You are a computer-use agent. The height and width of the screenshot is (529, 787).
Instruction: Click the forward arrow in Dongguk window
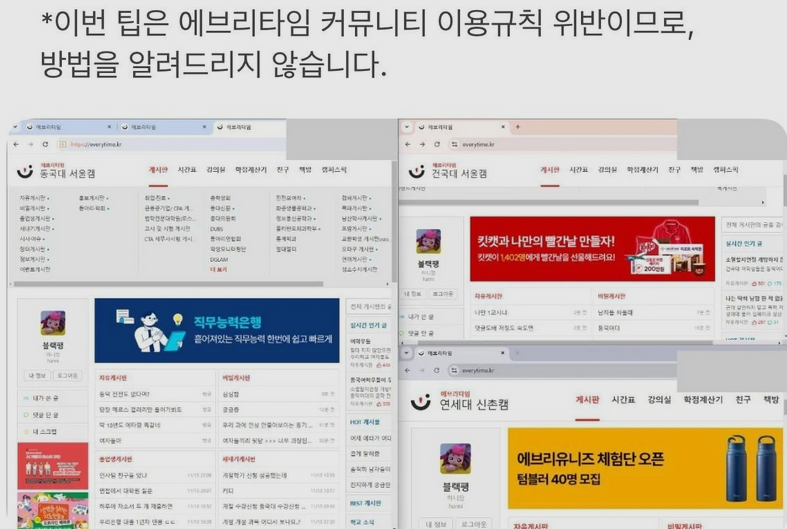pos(31,144)
